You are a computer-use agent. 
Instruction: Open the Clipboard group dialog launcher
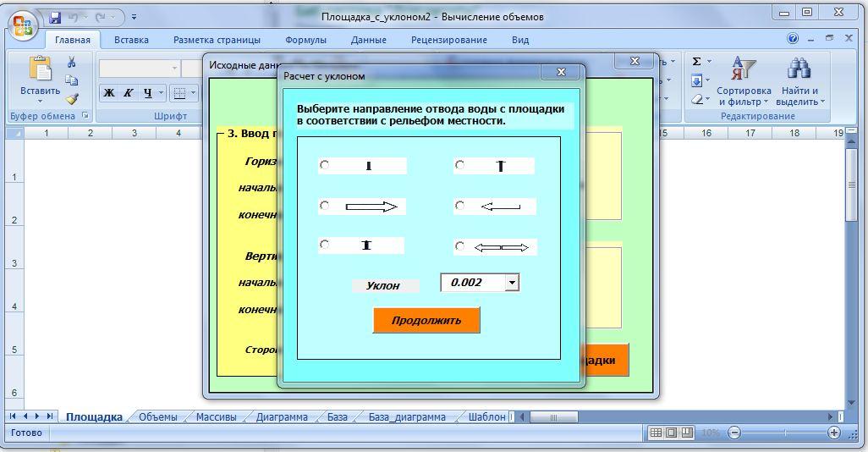click(85, 115)
